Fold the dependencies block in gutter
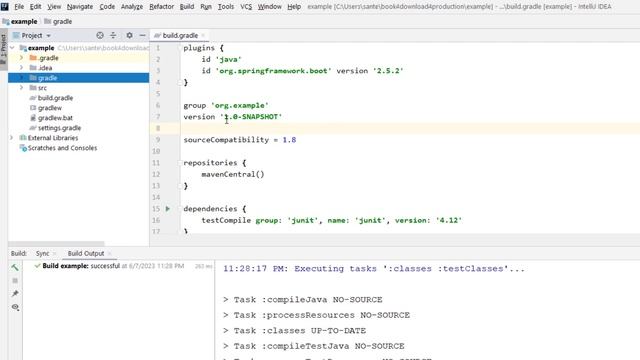The height and width of the screenshot is (360, 640). (180, 209)
